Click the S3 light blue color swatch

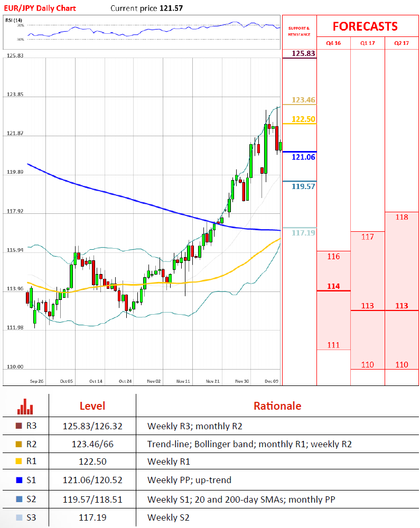pos(19,517)
